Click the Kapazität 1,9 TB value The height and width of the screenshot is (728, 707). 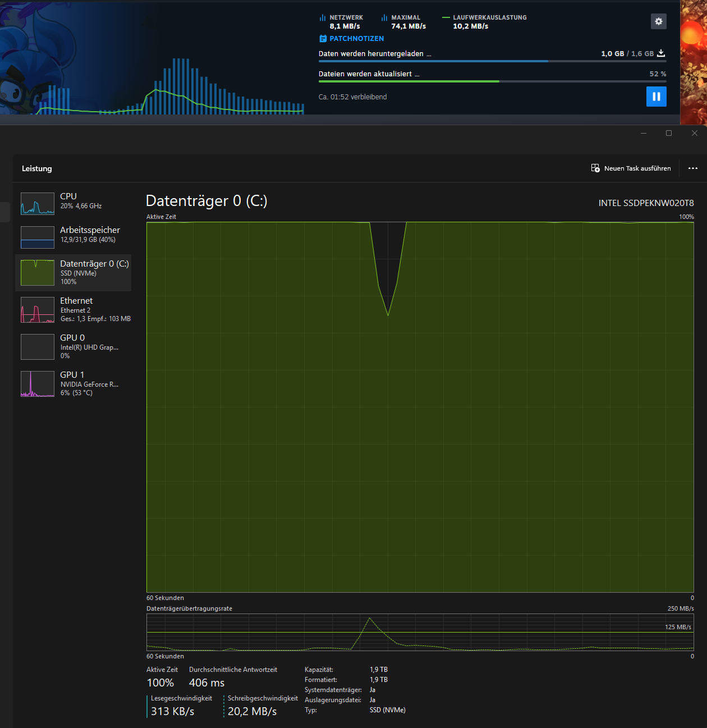coord(379,670)
